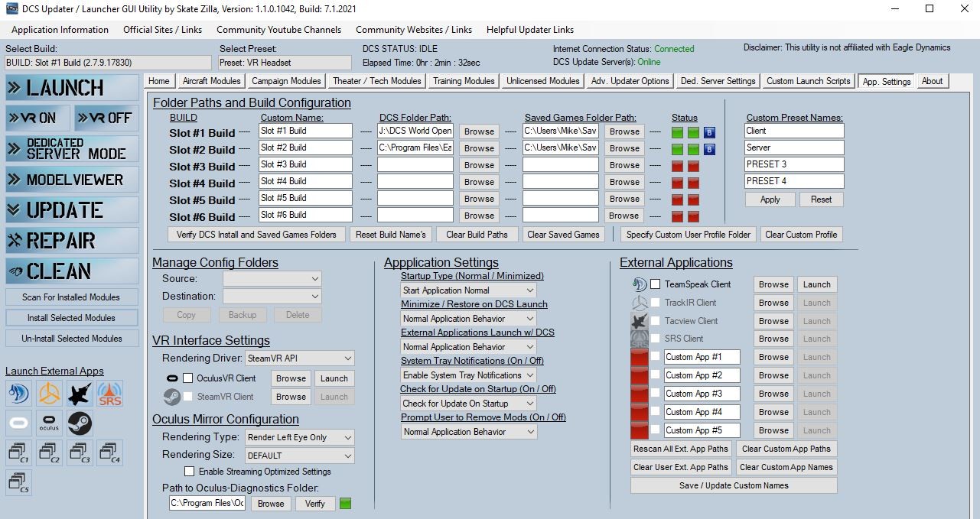Enable the OculusVR Client checkbox

[187, 378]
